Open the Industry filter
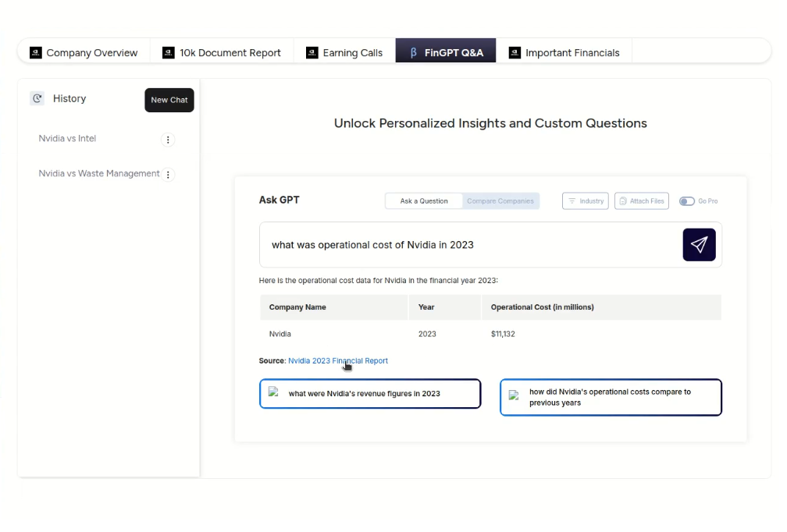Screen dimensions: 787x532 point(586,201)
